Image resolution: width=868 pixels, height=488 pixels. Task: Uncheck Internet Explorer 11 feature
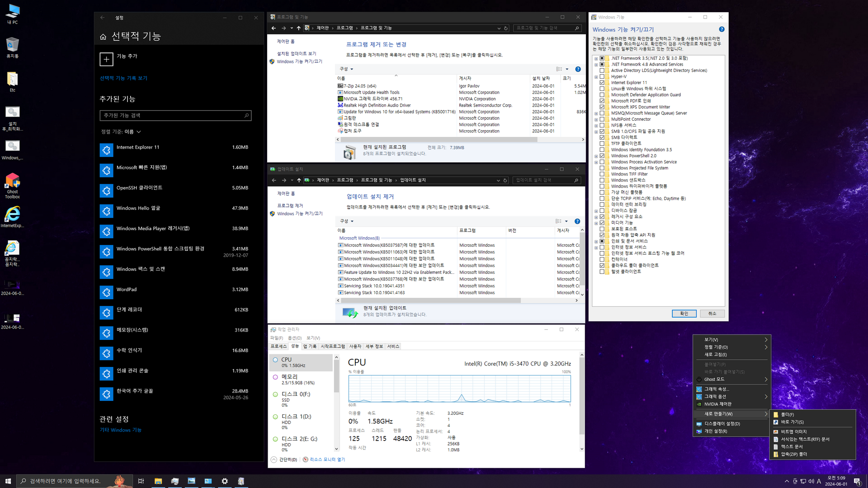[602, 83]
